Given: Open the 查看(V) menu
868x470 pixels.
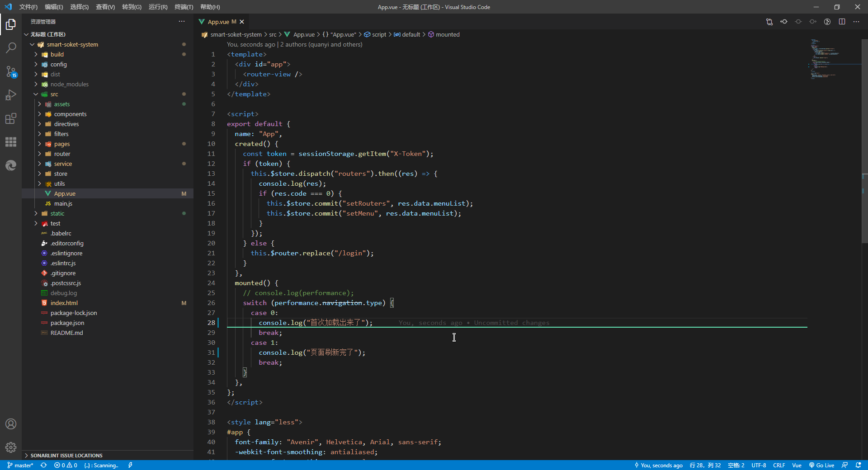Looking at the screenshot, I should pos(105,7).
